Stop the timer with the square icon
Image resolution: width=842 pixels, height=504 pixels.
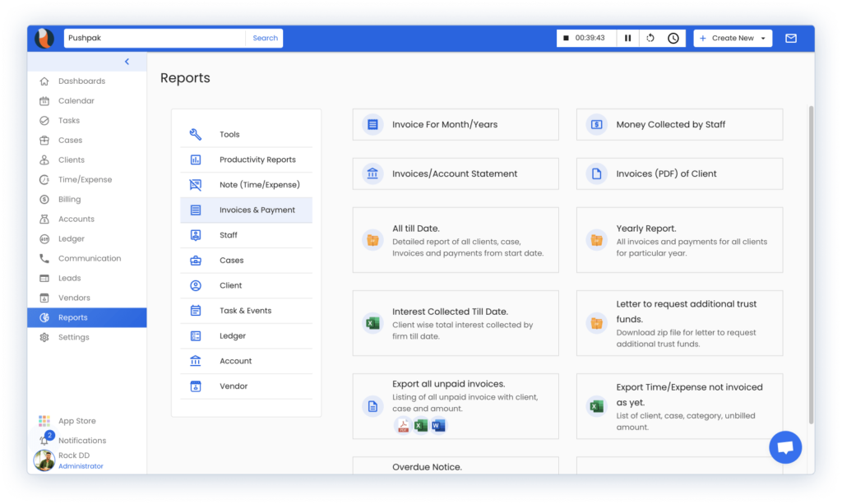567,38
